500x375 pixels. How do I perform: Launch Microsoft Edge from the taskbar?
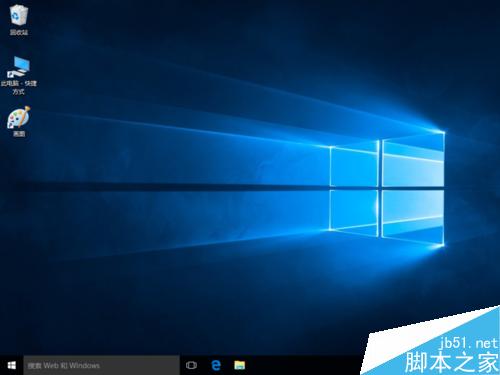coord(216,365)
